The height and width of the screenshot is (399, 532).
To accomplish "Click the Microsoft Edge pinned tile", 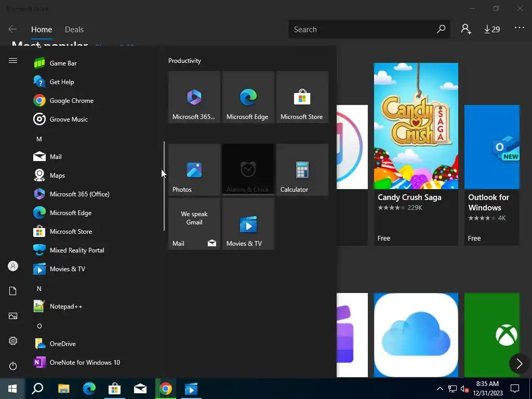I will (x=248, y=97).
